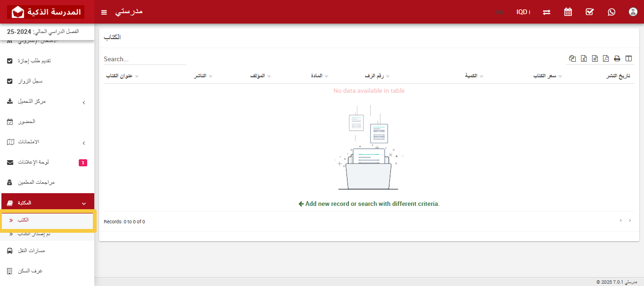Open the user profile avatar
This screenshot has width=644, height=286.
click(x=633, y=12)
